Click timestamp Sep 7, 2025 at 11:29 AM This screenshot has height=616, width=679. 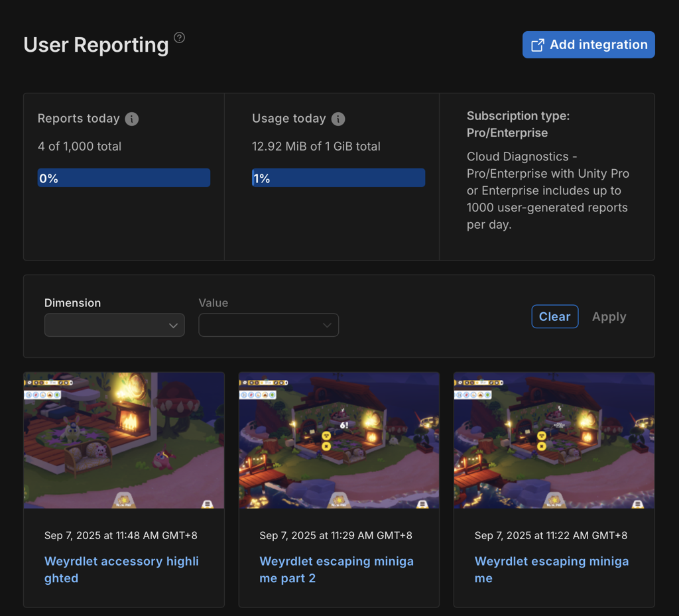(336, 536)
